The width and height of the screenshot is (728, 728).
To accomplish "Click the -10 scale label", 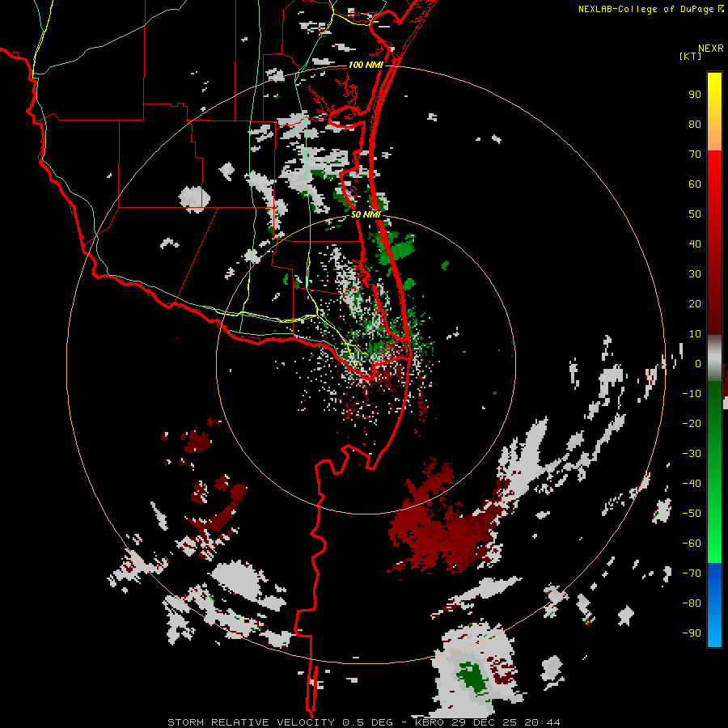I will pyautogui.click(x=692, y=394).
